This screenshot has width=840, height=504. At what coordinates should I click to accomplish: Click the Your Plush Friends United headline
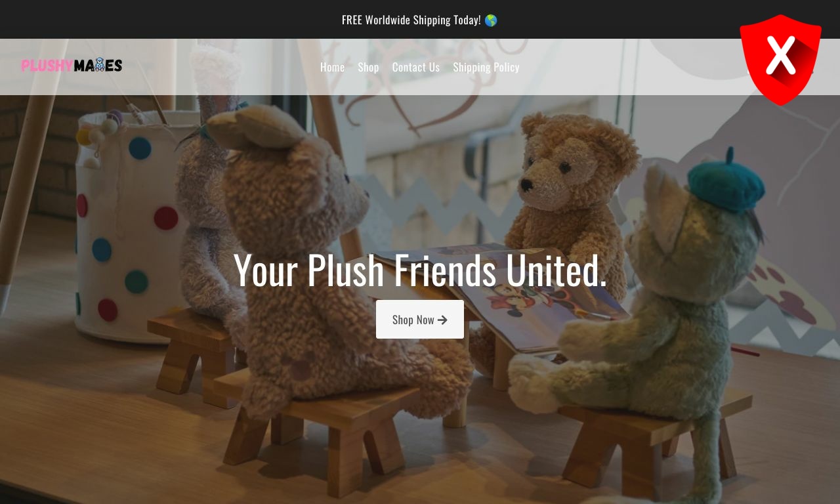(420, 270)
